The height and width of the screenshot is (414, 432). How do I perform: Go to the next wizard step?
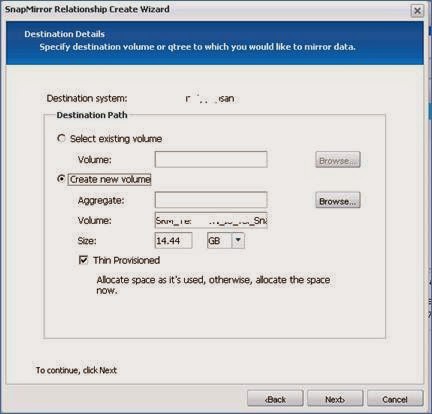click(335, 399)
